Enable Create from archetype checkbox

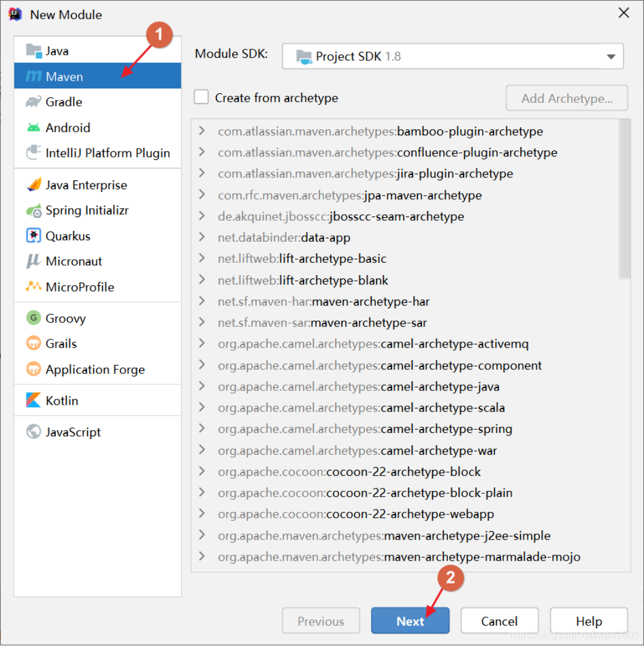point(201,97)
